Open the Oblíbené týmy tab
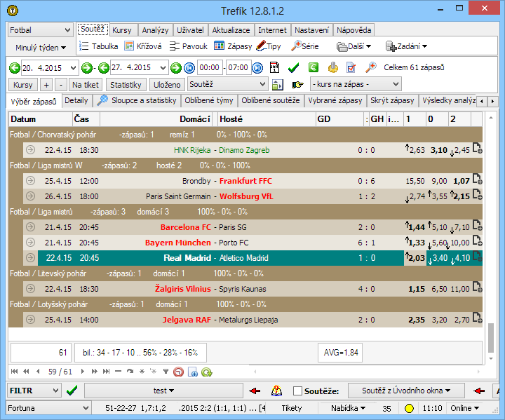The height and width of the screenshot is (420, 505). tap(209, 100)
